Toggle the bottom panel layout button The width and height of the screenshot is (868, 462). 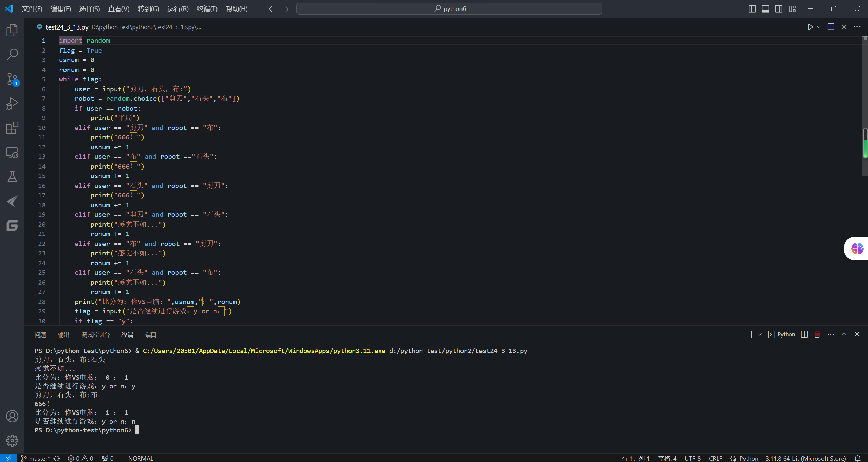click(x=765, y=9)
